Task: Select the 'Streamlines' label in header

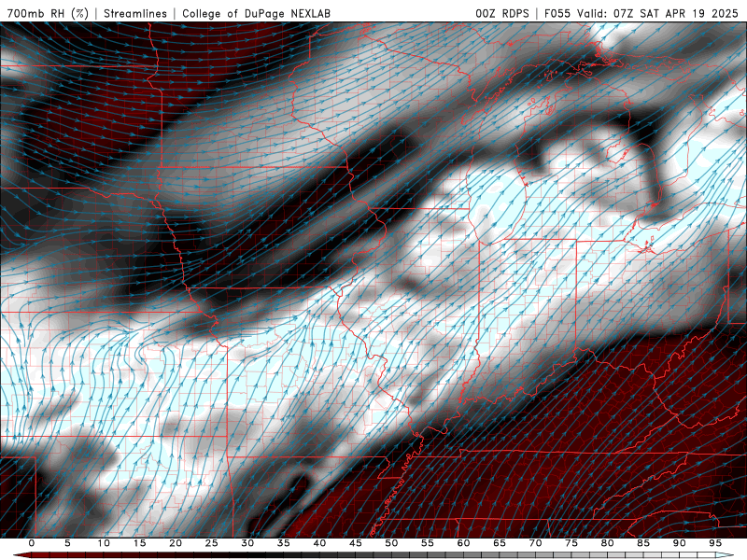Action: [135, 13]
